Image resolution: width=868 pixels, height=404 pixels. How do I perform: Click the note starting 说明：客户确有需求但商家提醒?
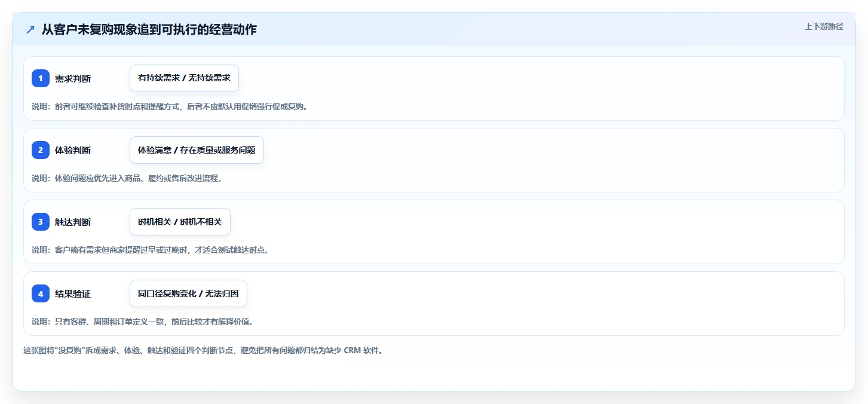pos(150,250)
